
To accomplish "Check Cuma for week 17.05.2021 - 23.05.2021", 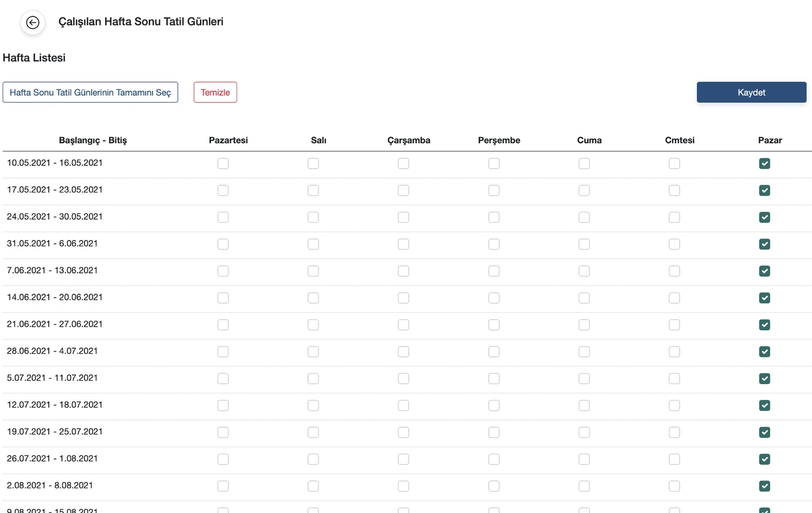I will (x=584, y=190).
